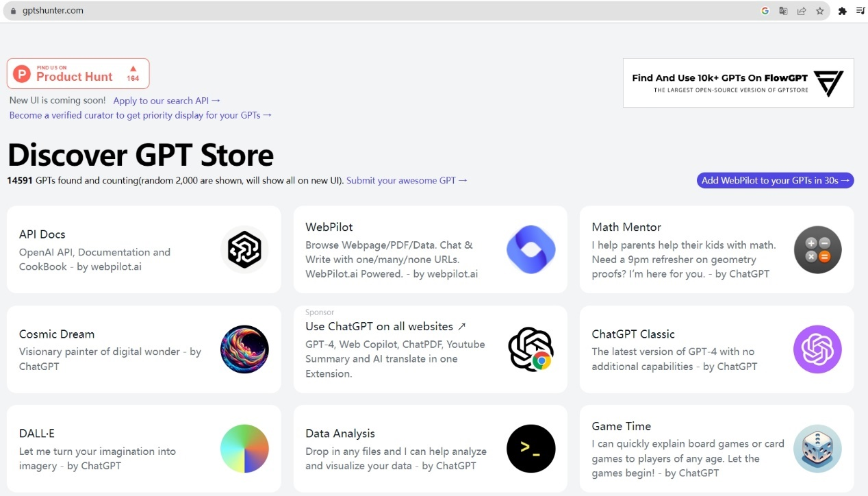Click the DALL·E description text
This screenshot has height=496, width=868.
point(97,459)
